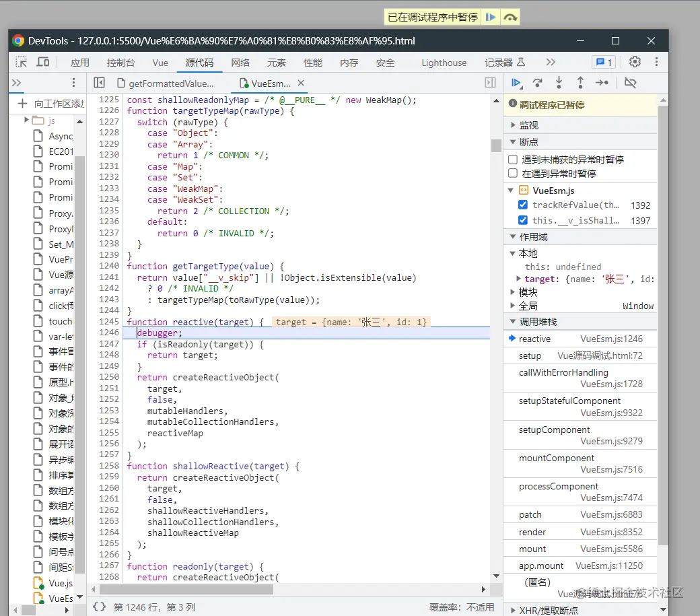The width and height of the screenshot is (700, 616).
Task: Resume script execution in debugger toolbar
Action: click(516, 82)
